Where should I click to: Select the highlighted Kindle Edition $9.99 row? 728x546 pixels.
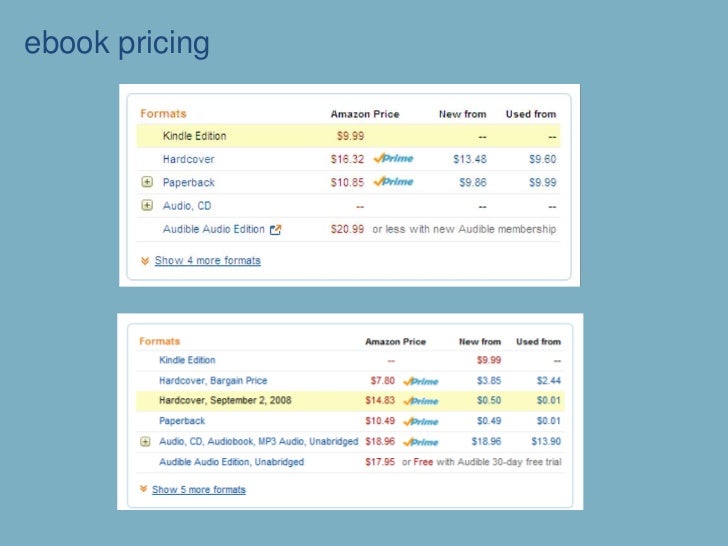[x=348, y=136]
